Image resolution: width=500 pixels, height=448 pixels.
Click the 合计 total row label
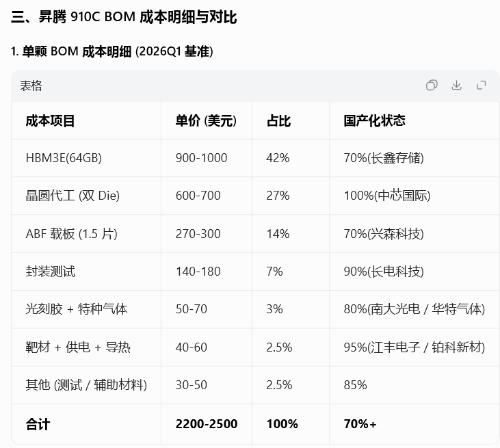[38, 424]
